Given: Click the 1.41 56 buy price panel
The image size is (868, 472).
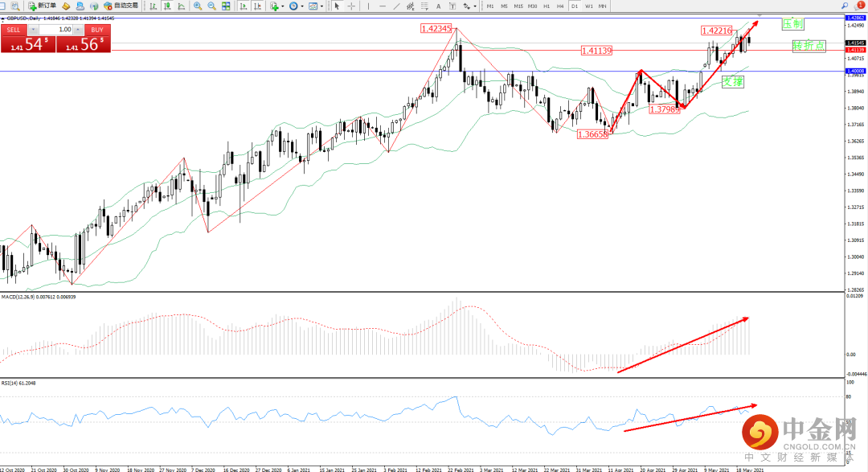Looking at the screenshot, I should [84, 44].
